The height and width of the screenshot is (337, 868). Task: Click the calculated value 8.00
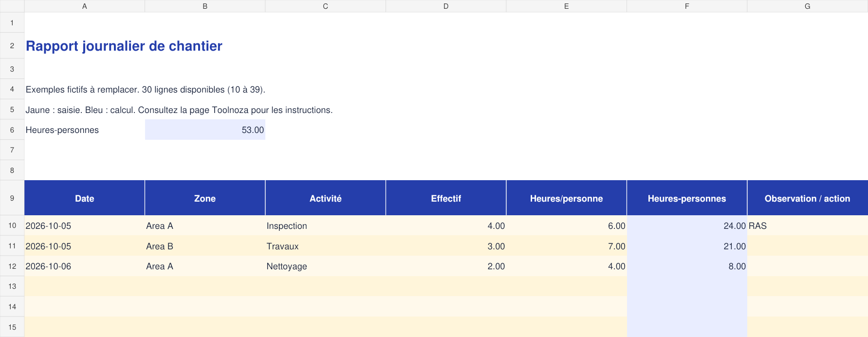[x=687, y=266]
